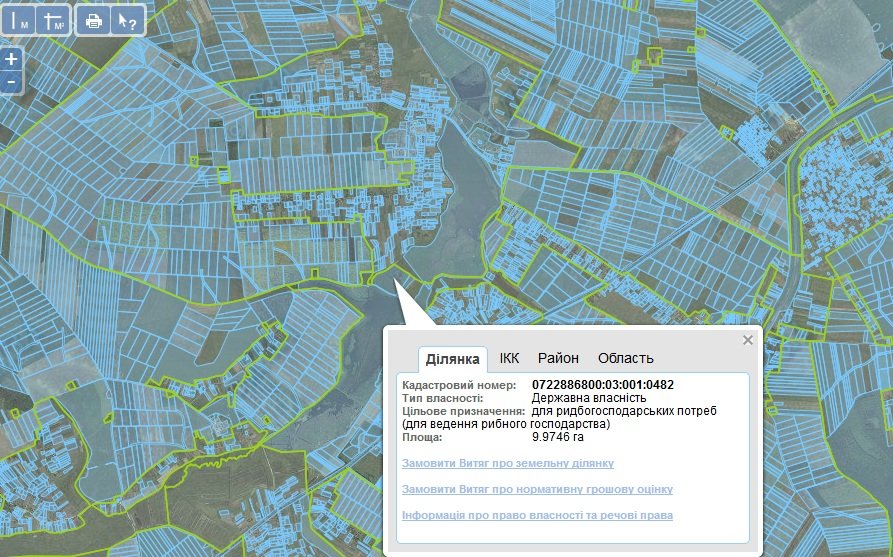Open Інформація про право власності link
The height and width of the screenshot is (557, 893).
(x=536, y=515)
